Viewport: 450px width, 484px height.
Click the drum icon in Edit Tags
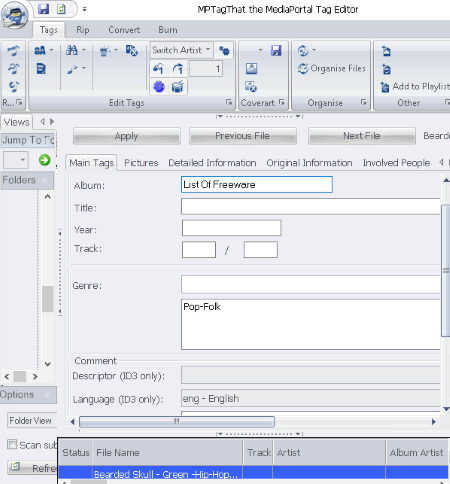point(178,87)
